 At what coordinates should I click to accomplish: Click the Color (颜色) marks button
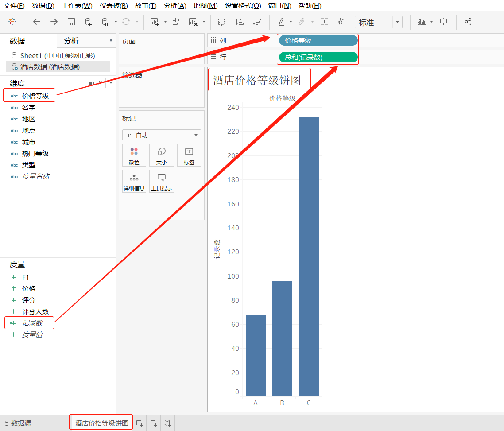[x=134, y=155]
